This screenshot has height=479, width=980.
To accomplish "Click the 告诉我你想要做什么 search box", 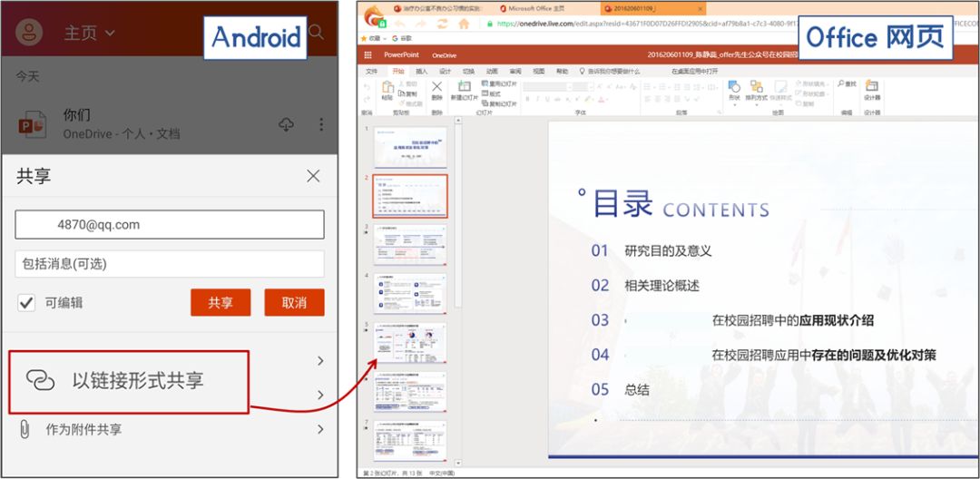I will point(610,71).
